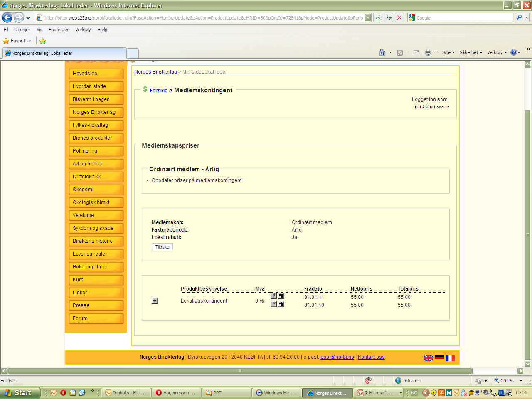Viewport: 532px width, 399px height.
Task: Open the Favoritter menu in menu bar
Action: tap(59, 30)
